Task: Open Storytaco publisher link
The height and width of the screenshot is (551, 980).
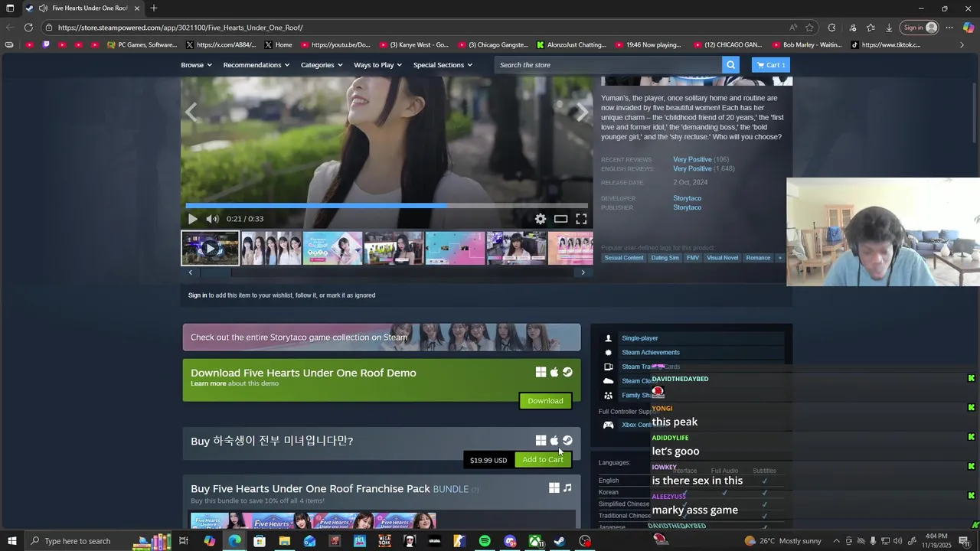Action: pos(687,208)
